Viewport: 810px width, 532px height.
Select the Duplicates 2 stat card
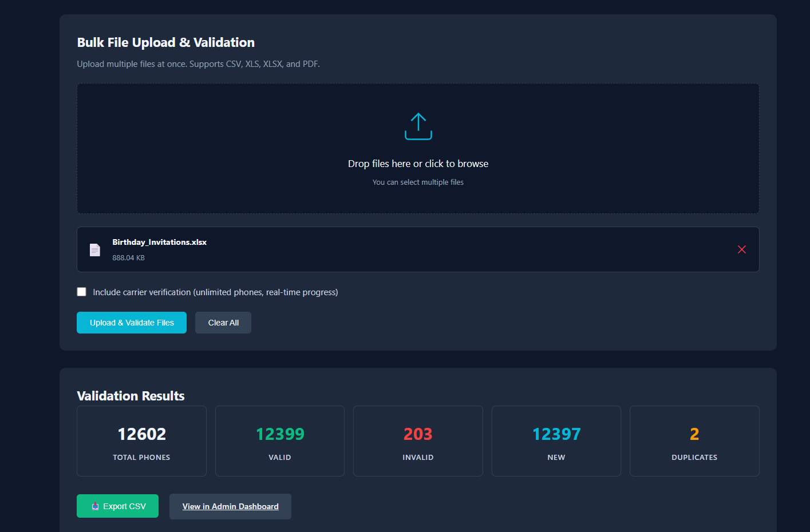pyautogui.click(x=694, y=441)
